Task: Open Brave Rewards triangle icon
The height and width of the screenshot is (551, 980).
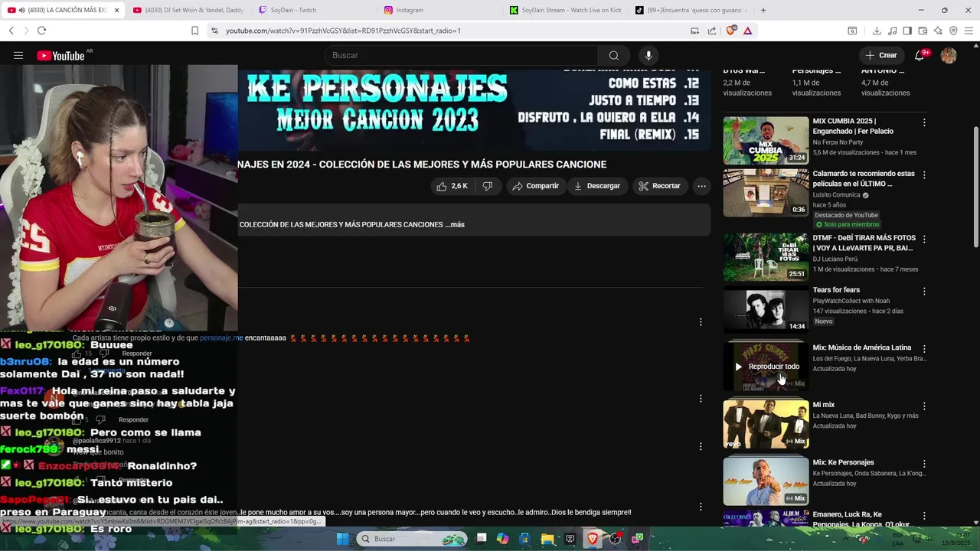Action: 747,31
